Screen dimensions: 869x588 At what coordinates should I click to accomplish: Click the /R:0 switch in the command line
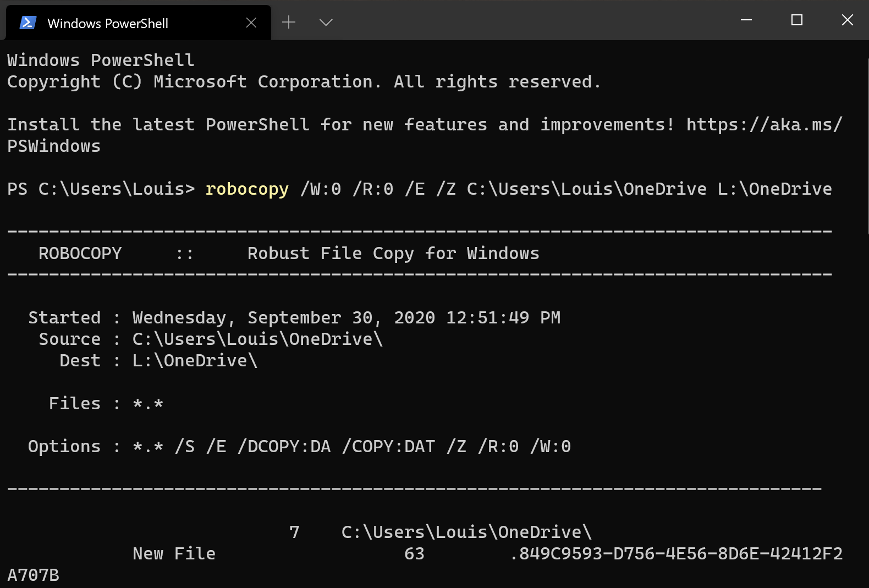[x=373, y=189]
